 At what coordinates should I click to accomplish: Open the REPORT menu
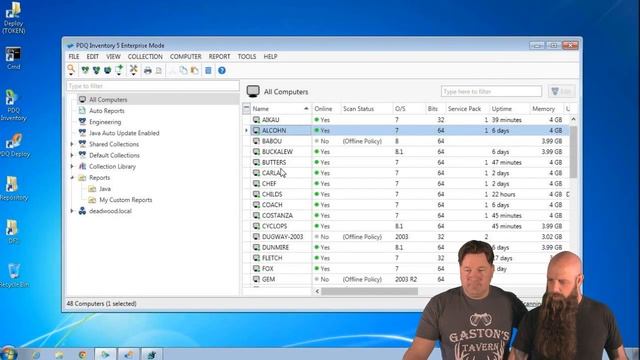(220, 56)
